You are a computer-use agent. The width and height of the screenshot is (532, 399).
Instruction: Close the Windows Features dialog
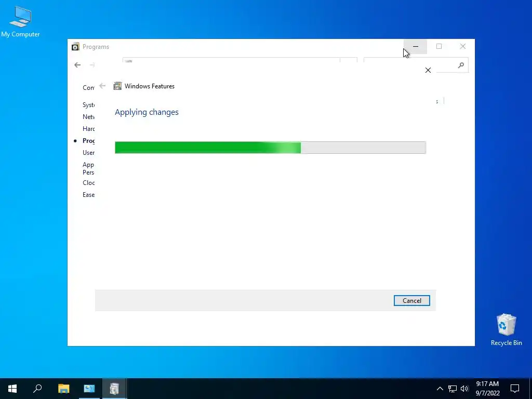(428, 70)
